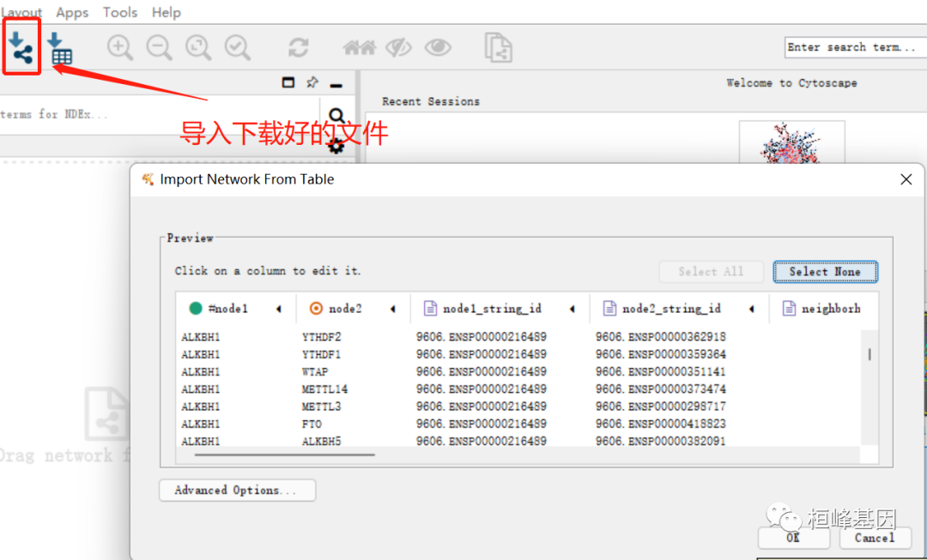Image resolution: width=927 pixels, height=560 pixels.
Task: Show all nodes eye icon
Action: tap(438, 47)
